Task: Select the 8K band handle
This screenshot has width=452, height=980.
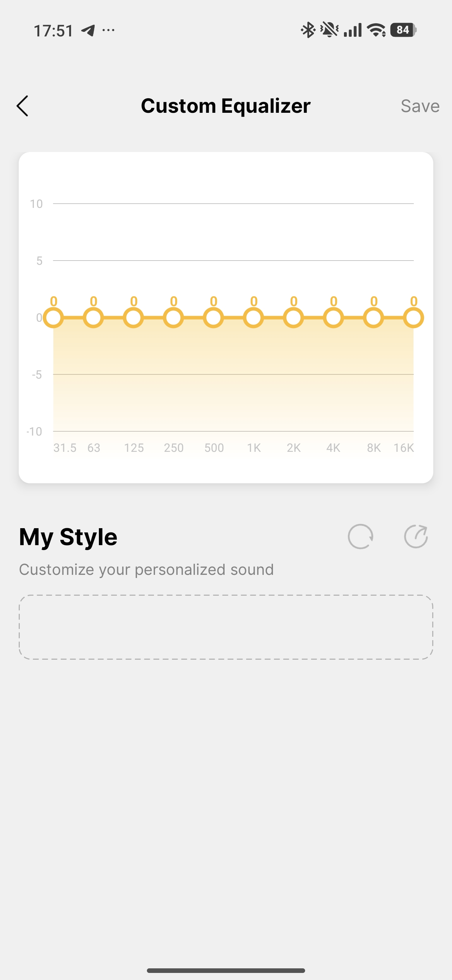Action: 374,318
